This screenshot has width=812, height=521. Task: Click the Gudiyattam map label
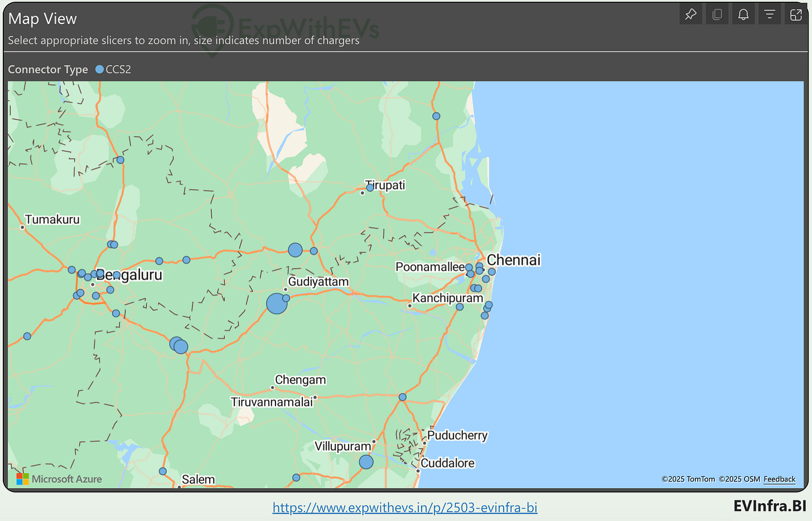pos(318,282)
